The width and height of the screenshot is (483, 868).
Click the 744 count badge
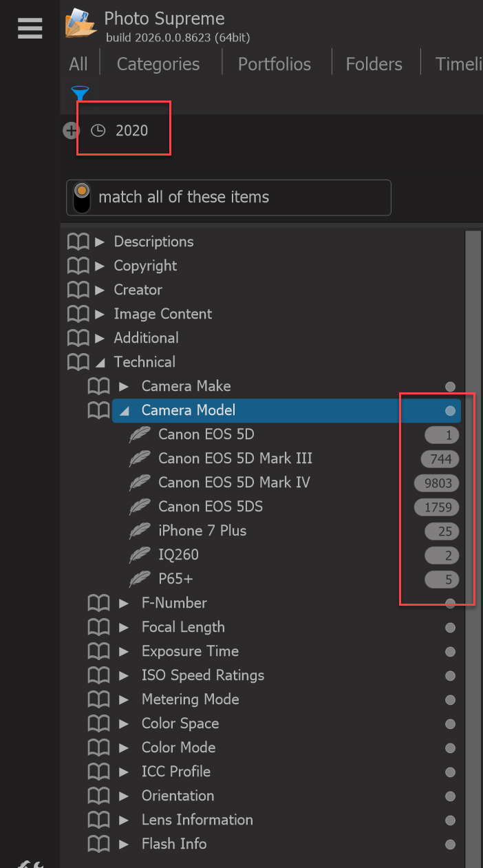[440, 459]
